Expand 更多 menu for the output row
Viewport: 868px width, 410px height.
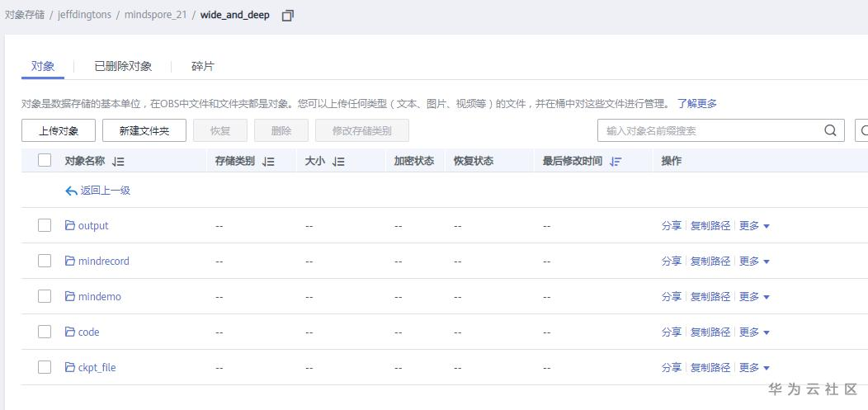(754, 226)
